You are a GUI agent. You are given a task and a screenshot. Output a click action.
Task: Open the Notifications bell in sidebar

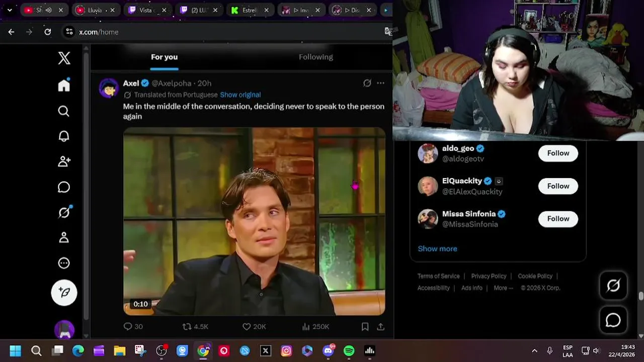click(64, 136)
